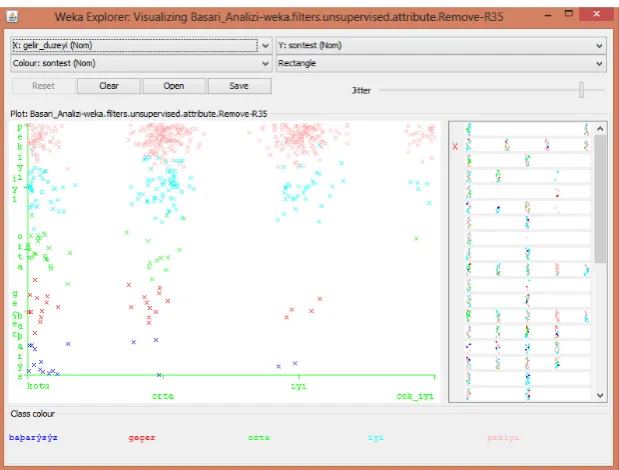Open the Y: sontest axis dropdown
The height and width of the screenshot is (470, 619).
pos(441,45)
